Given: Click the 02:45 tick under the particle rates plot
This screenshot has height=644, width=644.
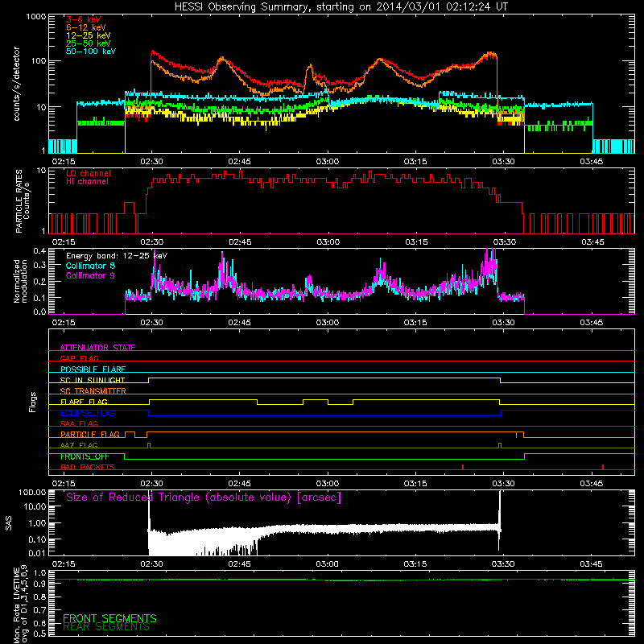Looking at the screenshot, I should click(240, 242).
